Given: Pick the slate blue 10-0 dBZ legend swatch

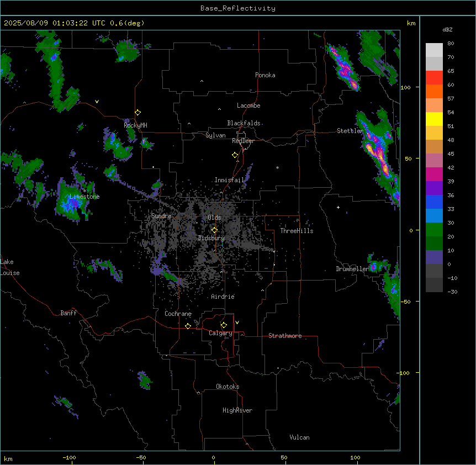Looking at the screenshot, I should coord(434,257).
